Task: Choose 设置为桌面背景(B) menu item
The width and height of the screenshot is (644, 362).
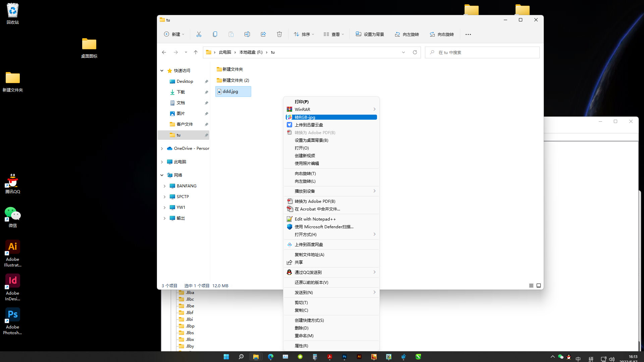Action: click(331, 140)
